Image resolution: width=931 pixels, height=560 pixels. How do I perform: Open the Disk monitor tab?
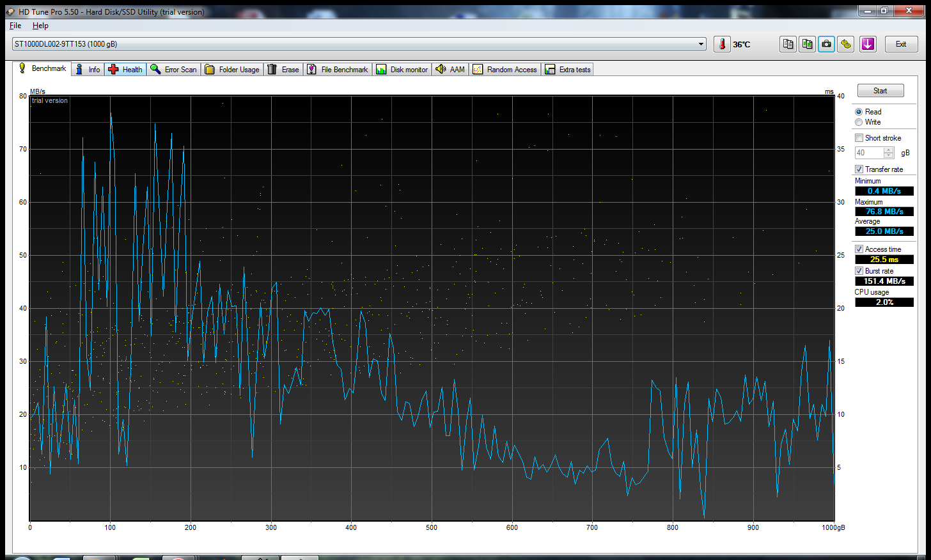click(402, 70)
